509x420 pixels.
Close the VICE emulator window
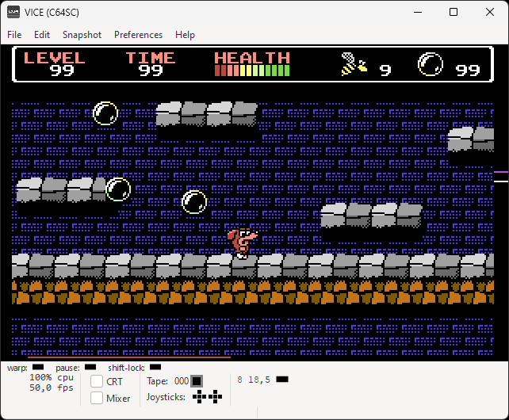tap(490, 13)
